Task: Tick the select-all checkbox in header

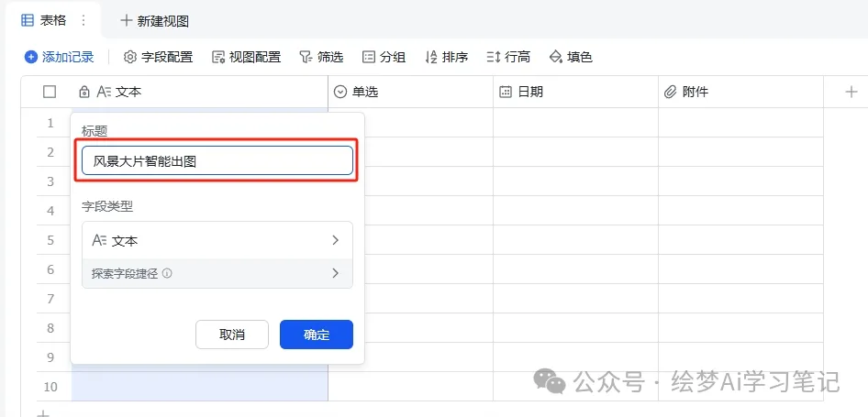Action: 50,92
